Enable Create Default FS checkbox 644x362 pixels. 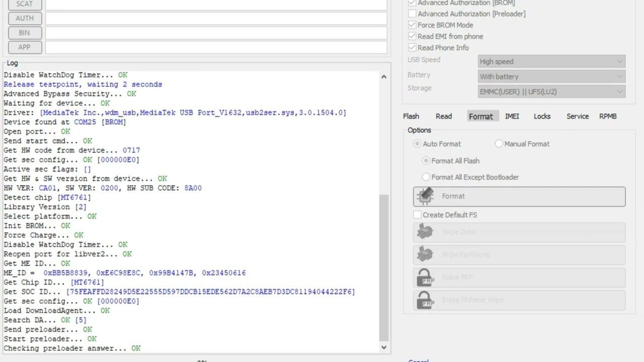click(x=417, y=215)
